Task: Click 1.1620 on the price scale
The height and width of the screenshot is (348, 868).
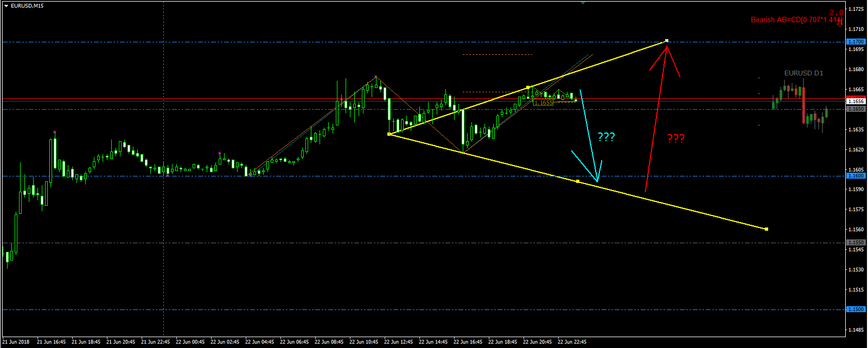Action: (x=857, y=150)
